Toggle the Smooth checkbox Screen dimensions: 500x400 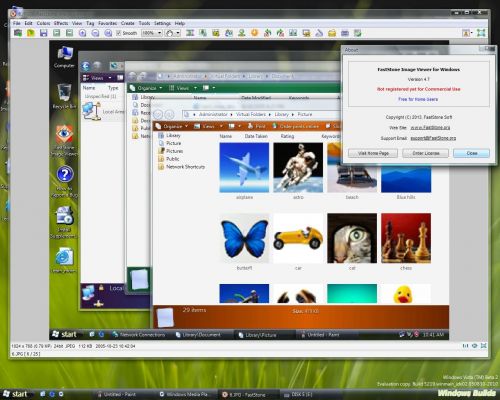pos(118,33)
